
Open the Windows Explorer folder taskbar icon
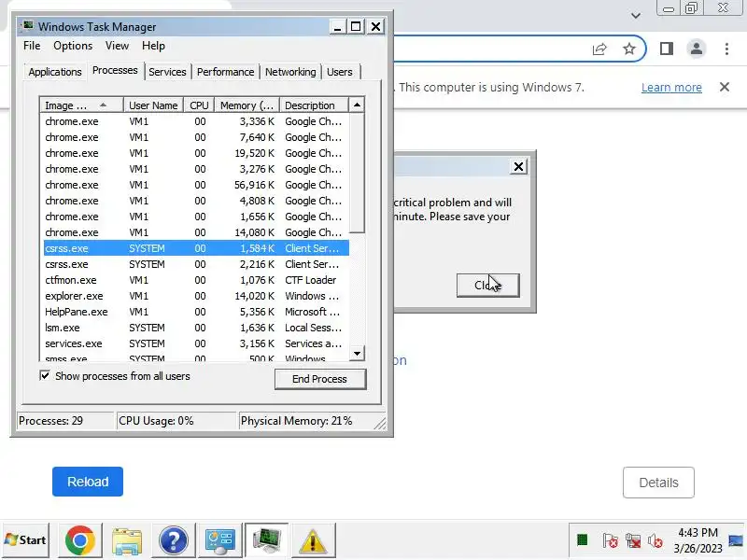(x=127, y=540)
